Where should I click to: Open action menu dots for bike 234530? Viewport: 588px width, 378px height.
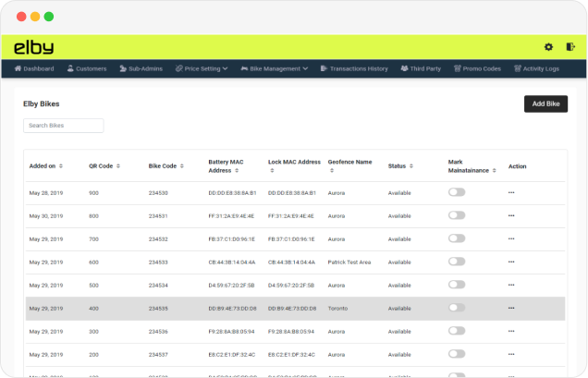coord(511,192)
